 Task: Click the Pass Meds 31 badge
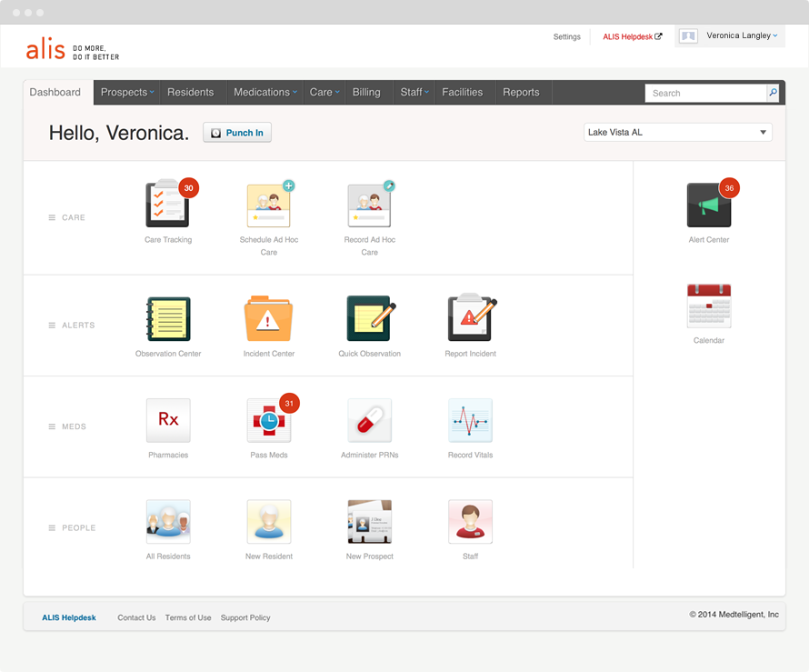coord(289,403)
